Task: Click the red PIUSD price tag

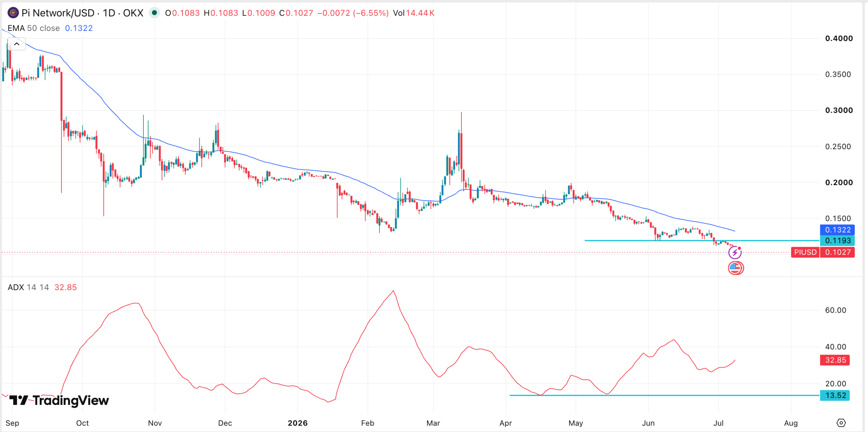Action: tap(805, 252)
